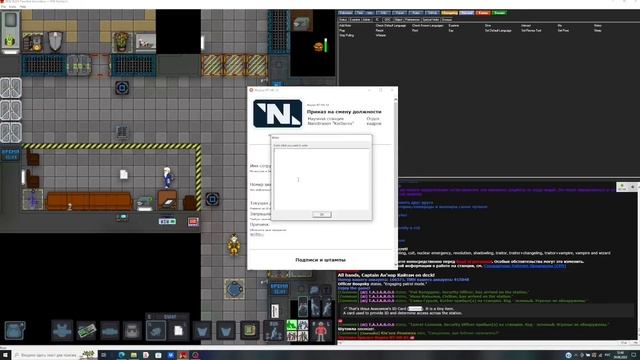Click the Resist verb
Screen dimensions: 640x360
pos(380,30)
